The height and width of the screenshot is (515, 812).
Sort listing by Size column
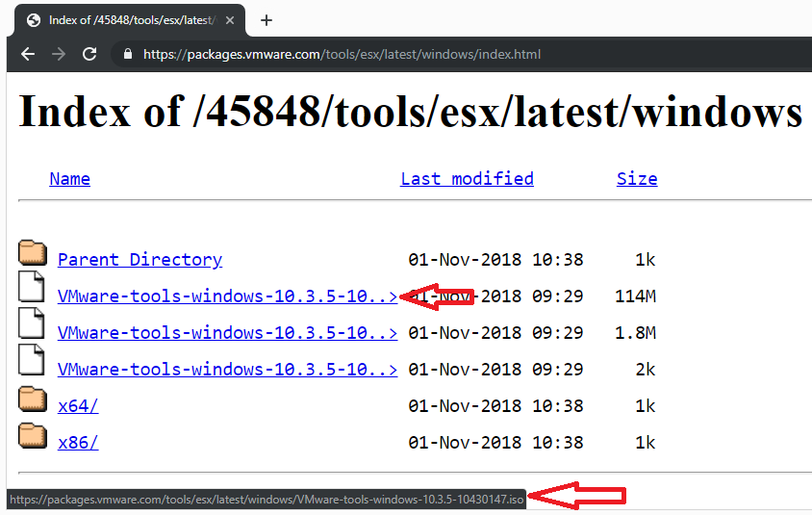click(x=637, y=179)
